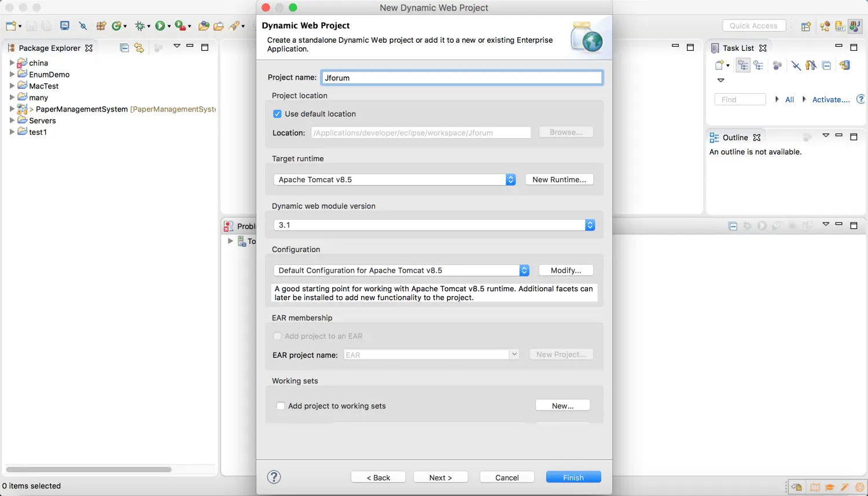This screenshot has width=868, height=496.
Task: Click the Modify... configuration button
Action: tap(566, 271)
